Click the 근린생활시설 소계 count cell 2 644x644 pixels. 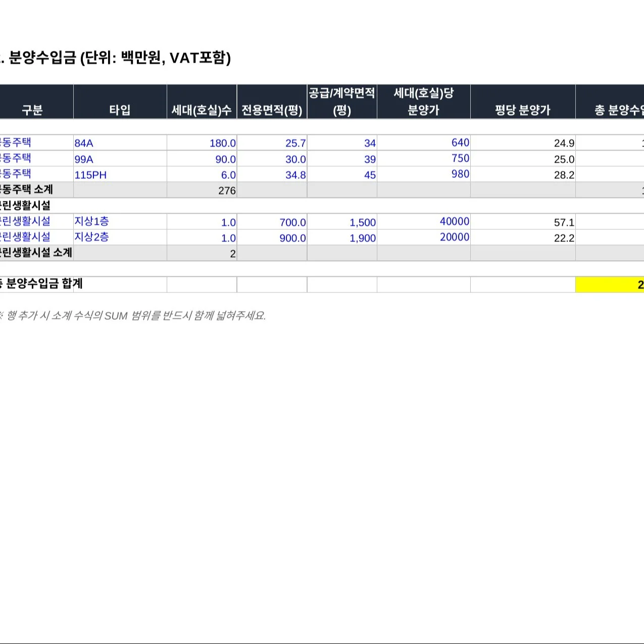[x=202, y=253]
